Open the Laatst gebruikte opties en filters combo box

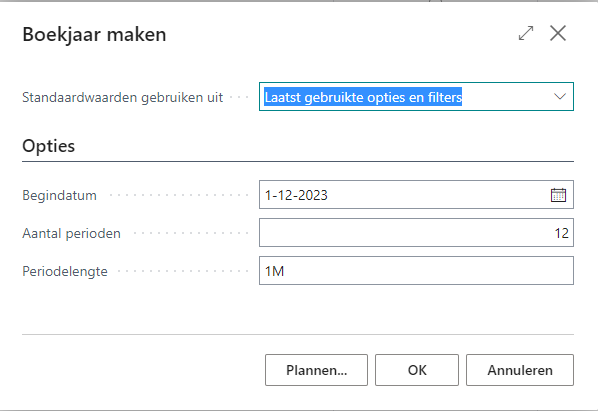pyautogui.click(x=416, y=96)
